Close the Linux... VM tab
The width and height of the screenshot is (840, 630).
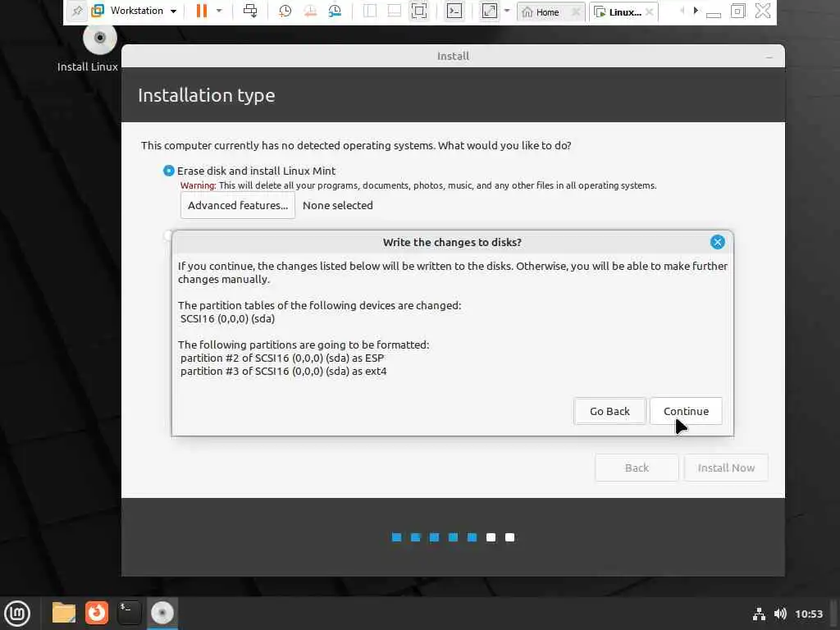tap(650, 11)
